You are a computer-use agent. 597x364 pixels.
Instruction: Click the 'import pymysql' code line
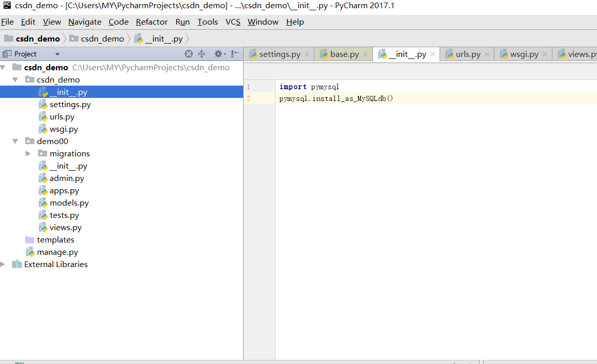(309, 87)
